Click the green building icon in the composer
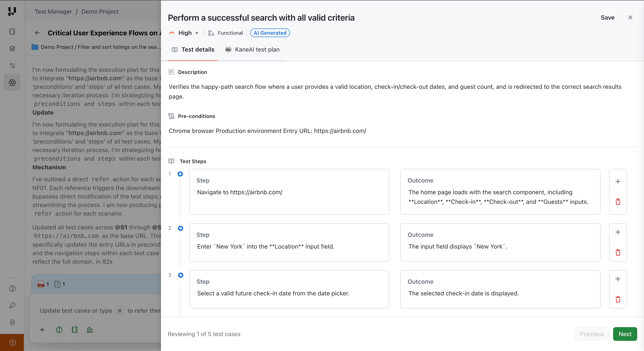The height and width of the screenshot is (351, 644). pyautogui.click(x=90, y=330)
